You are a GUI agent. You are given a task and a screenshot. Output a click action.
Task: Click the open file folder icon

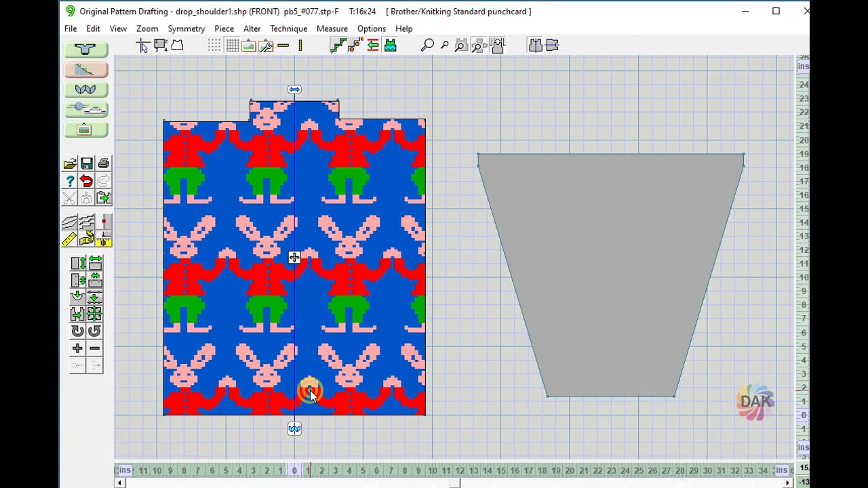click(x=70, y=163)
